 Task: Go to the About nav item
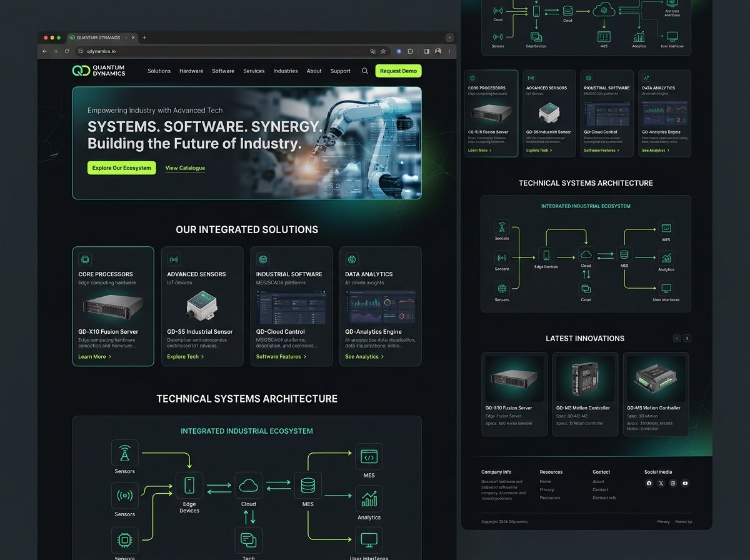click(x=314, y=71)
